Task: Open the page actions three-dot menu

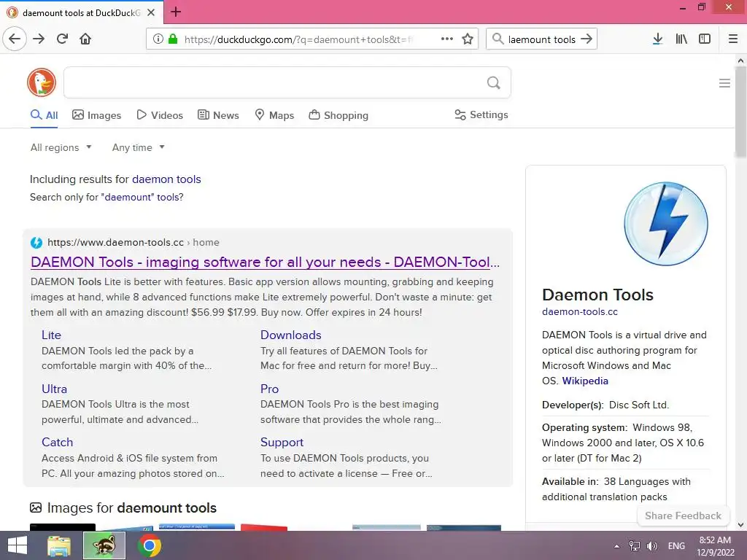Action: click(x=447, y=39)
